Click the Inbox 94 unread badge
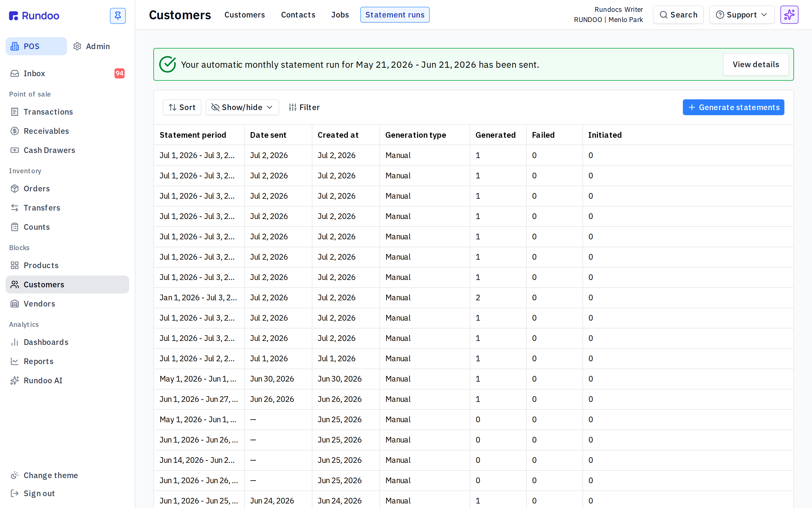The image size is (812, 508). 120,73
